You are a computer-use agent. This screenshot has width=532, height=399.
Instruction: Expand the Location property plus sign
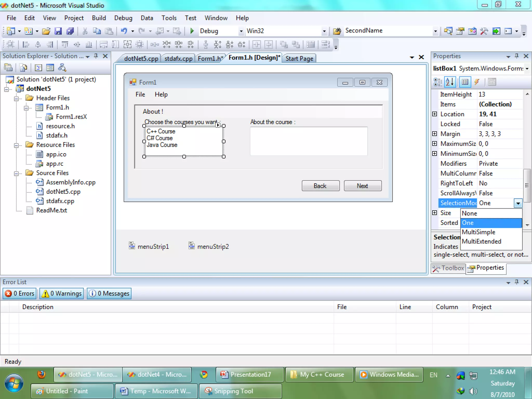(x=435, y=114)
